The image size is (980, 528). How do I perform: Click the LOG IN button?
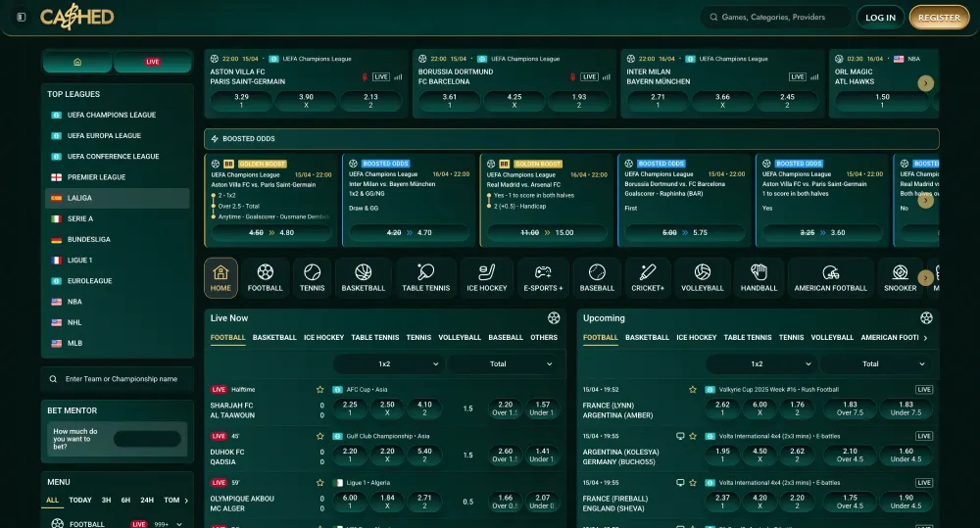pos(880,18)
